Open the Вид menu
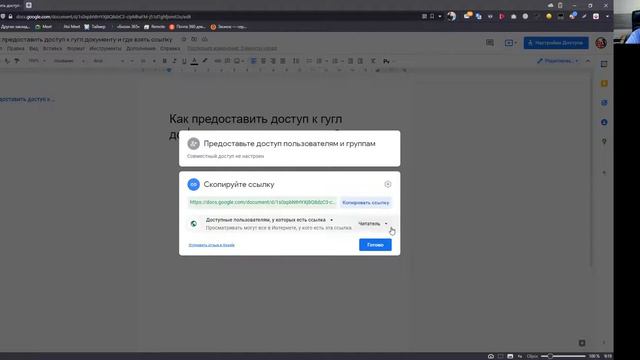The image size is (640, 360). pyautogui.click(x=33, y=49)
